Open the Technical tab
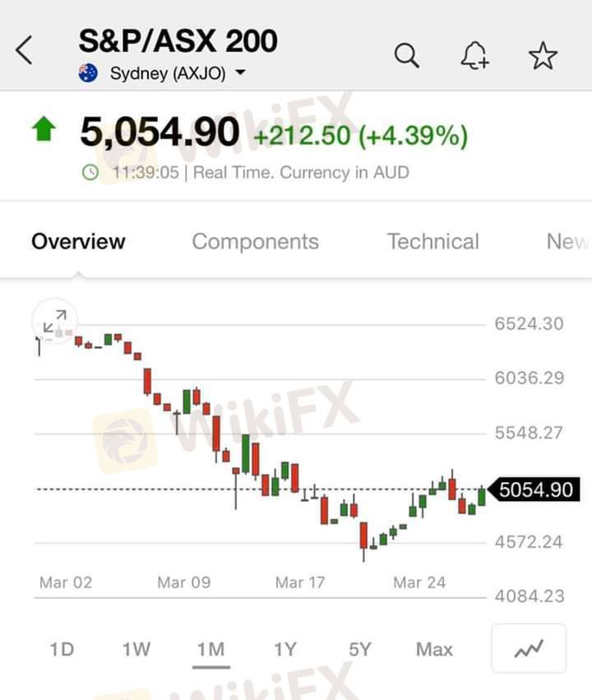Viewport: 592px width, 700px height. click(x=432, y=242)
